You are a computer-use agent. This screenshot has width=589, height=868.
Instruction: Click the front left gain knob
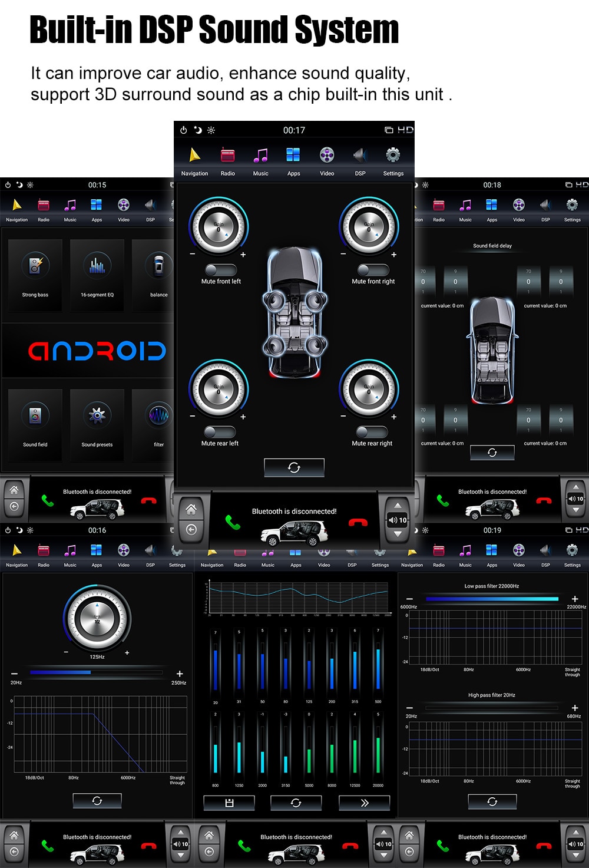219,227
